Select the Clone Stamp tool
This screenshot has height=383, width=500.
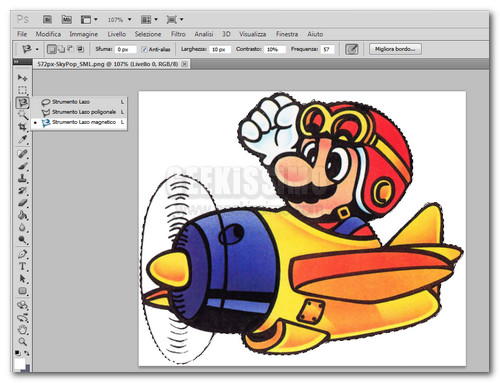point(22,178)
